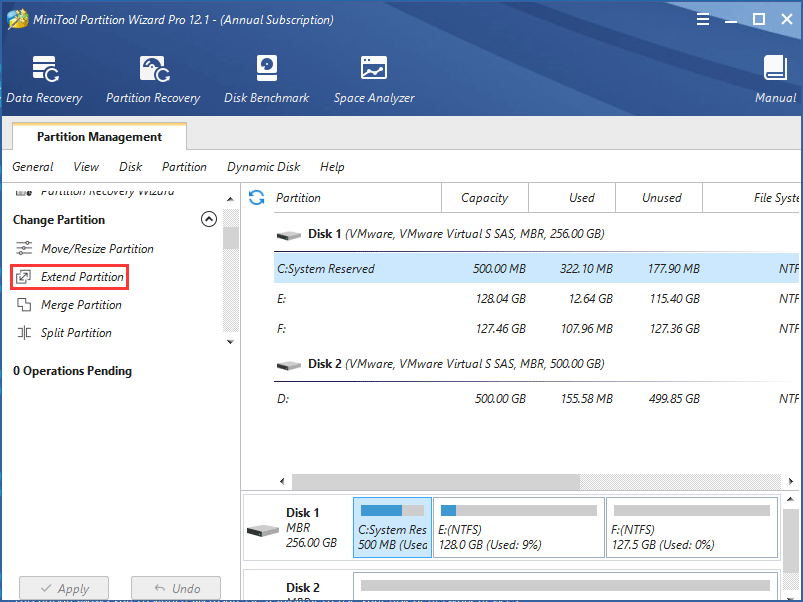Click the Partition column header
The width and height of the screenshot is (803, 602).
356,198
